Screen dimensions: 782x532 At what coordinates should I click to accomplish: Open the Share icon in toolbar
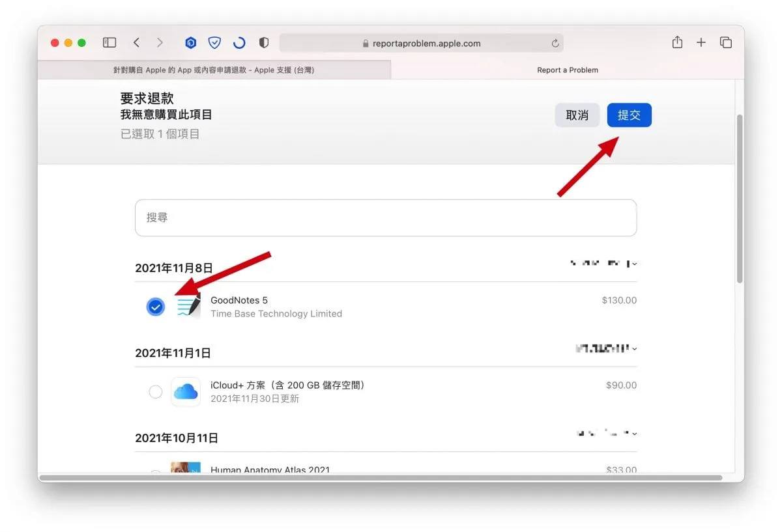677,43
